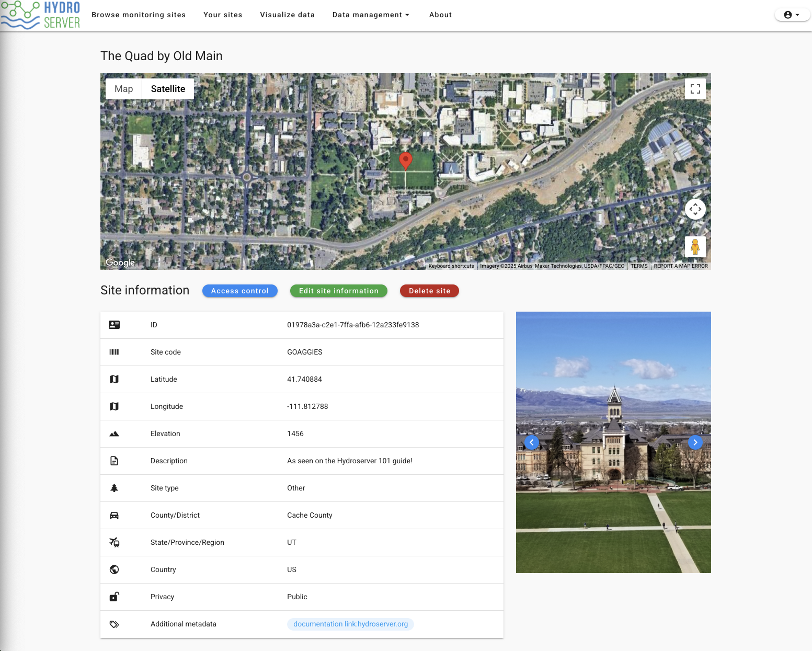The width and height of the screenshot is (812, 651).
Task: Click Report a map error link
Action: tap(681, 266)
